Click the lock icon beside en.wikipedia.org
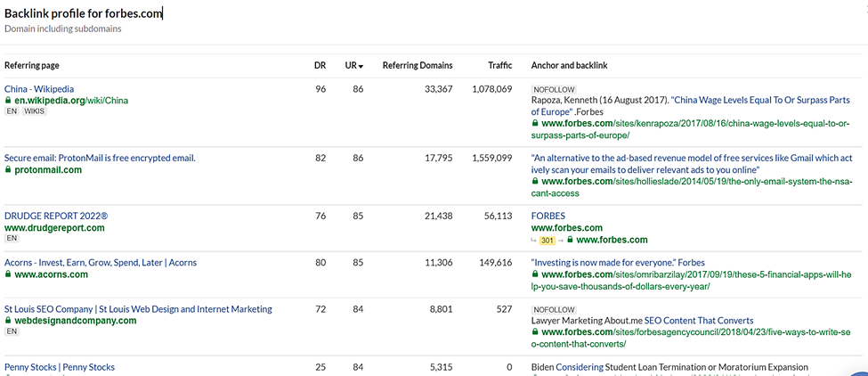The width and height of the screenshot is (868, 376). pyautogui.click(x=8, y=101)
